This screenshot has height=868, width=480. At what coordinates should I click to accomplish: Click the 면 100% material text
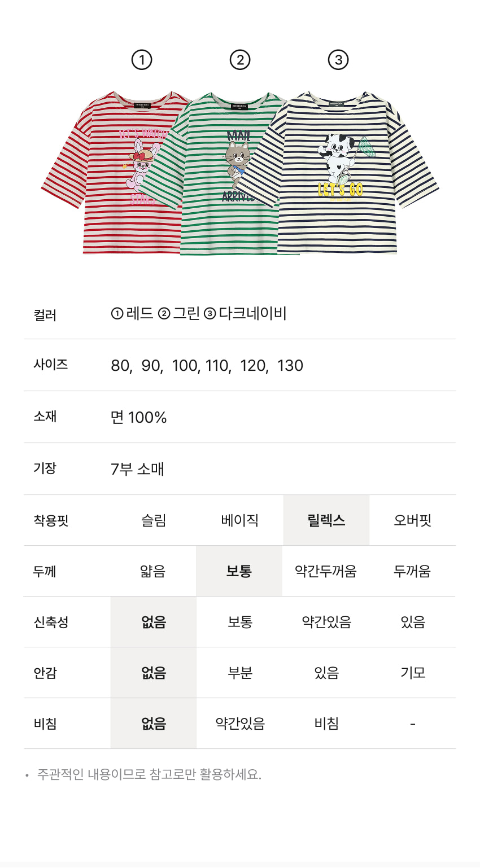click(139, 418)
